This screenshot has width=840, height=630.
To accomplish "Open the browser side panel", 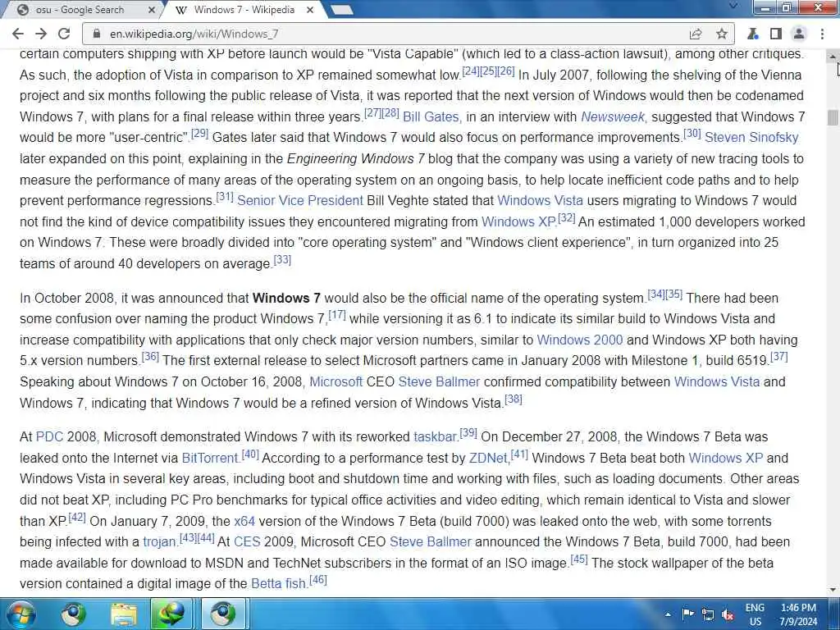I will point(776,34).
